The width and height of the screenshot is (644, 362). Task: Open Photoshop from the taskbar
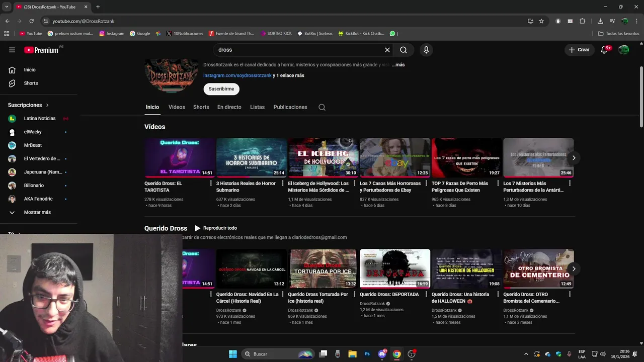[368, 354]
